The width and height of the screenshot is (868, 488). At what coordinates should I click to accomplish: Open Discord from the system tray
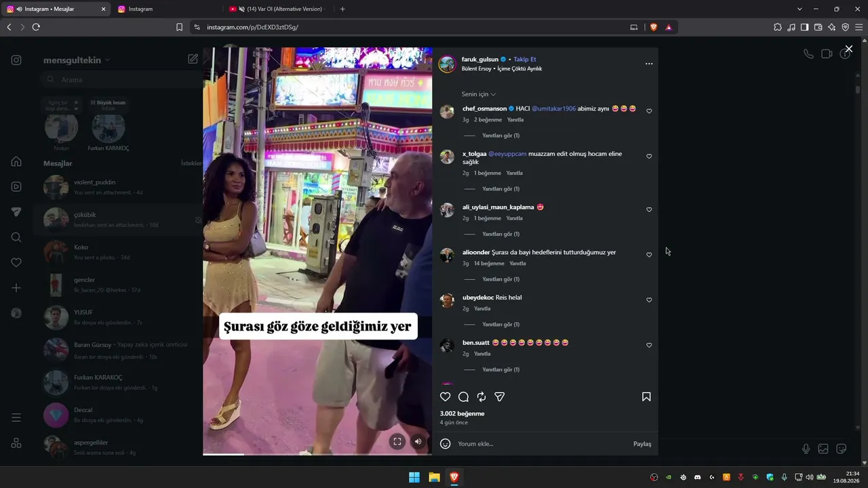pos(697,477)
